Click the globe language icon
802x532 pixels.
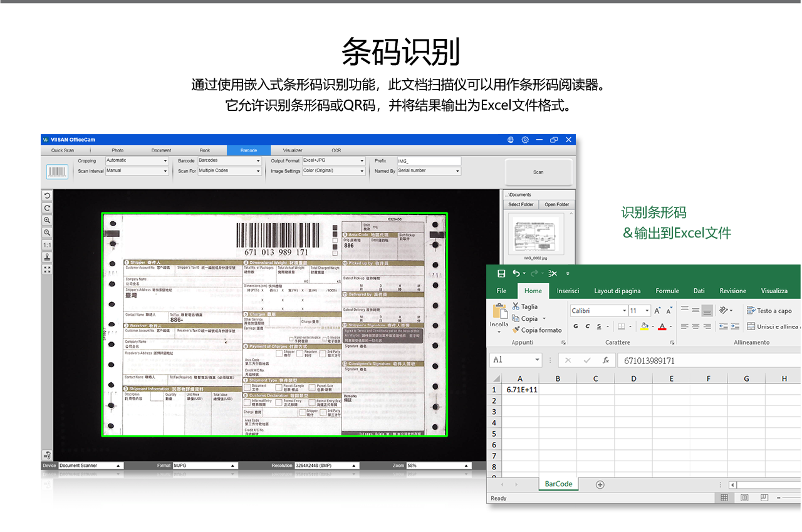pos(511,140)
